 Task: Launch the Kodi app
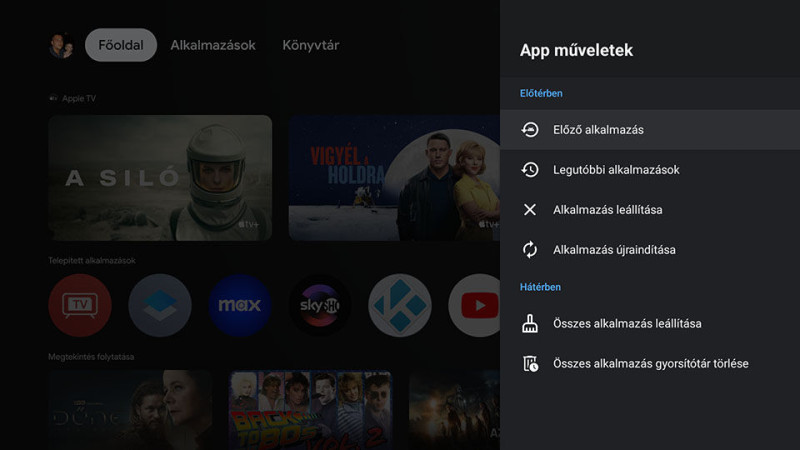[399, 305]
